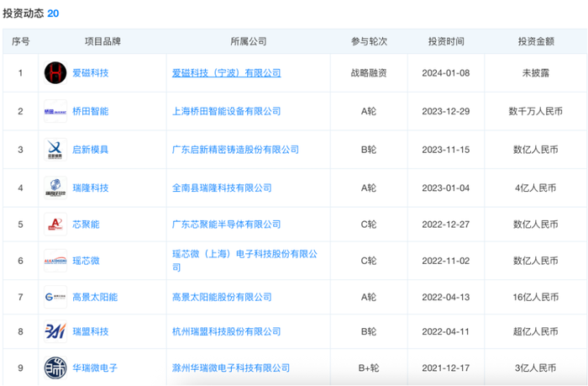Click the date 2021-12-17
588x386 pixels.
446,368
